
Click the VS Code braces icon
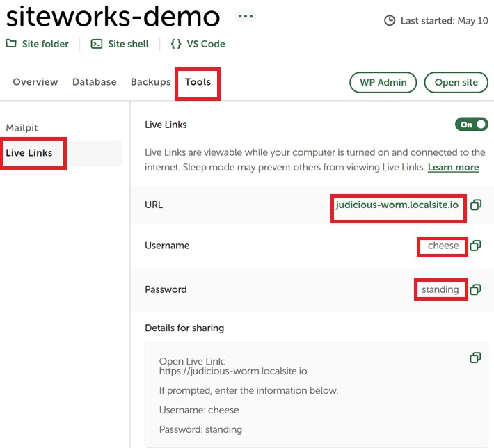coord(176,43)
